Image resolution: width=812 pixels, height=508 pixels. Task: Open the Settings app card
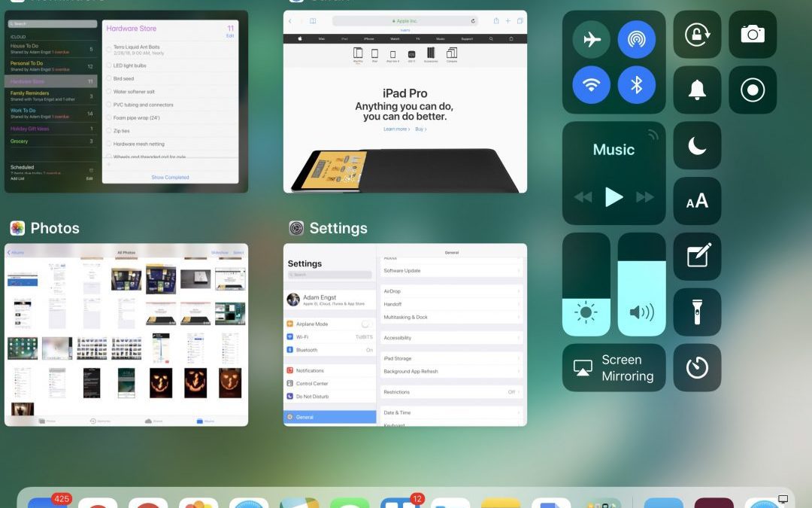405,335
